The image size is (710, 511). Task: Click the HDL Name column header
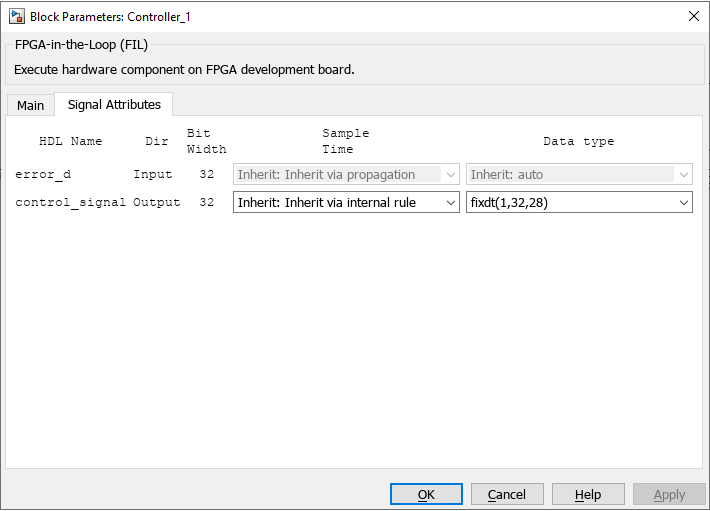[70, 141]
